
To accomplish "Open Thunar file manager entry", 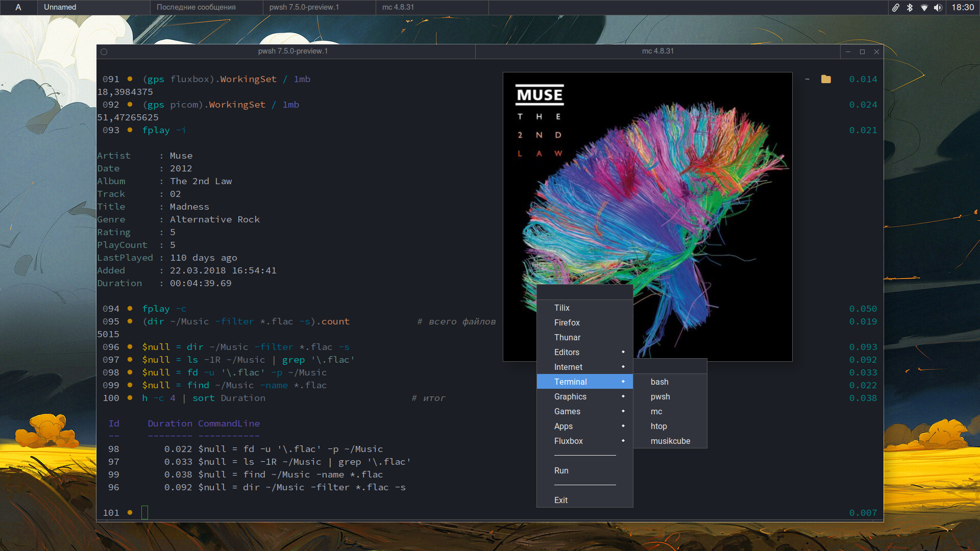I will 585,337.
